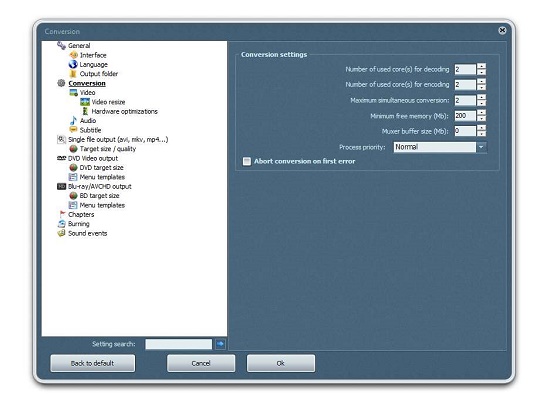Click the Interface palette icon
Image resolution: width=550 pixels, height=416 pixels.
click(x=73, y=55)
